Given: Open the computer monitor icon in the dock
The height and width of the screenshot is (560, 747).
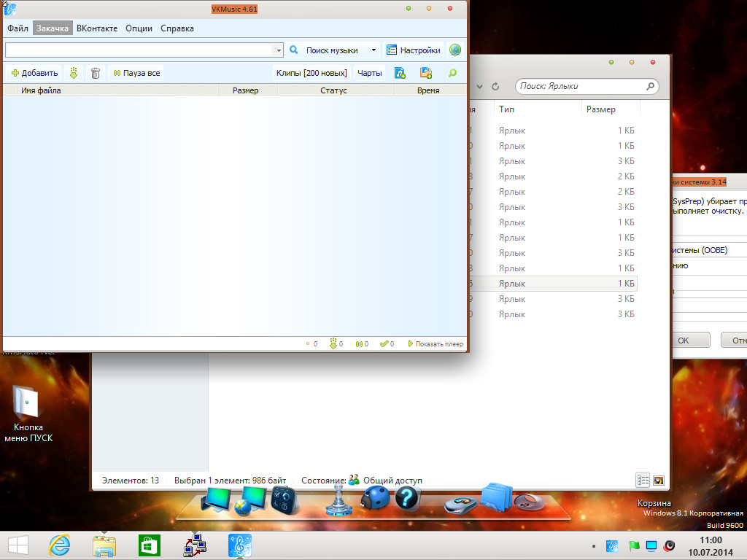Looking at the screenshot, I should pos(216,499).
